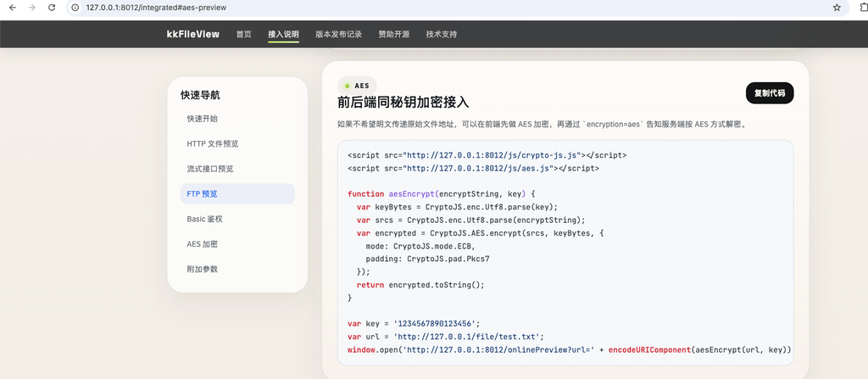868x379 pixels.
Task: Click the green-dot AES badge
Action: tap(357, 86)
